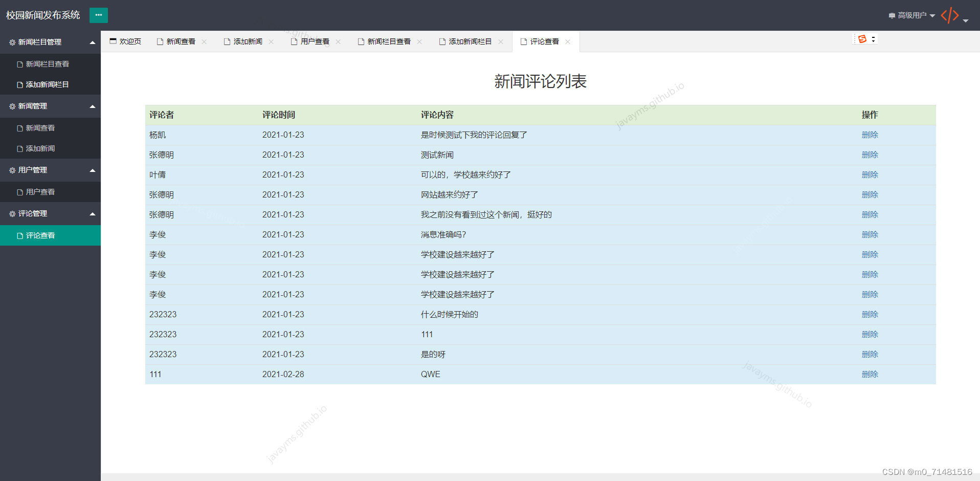The width and height of the screenshot is (980, 481).
Task: Open the dropdown arrow next to the code icon
Action: click(x=966, y=19)
